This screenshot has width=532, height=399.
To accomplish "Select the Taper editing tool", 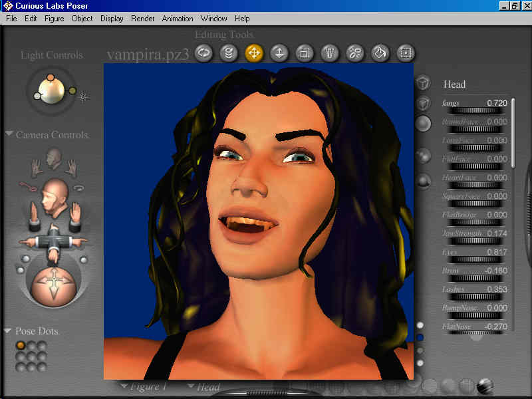I will coord(330,53).
